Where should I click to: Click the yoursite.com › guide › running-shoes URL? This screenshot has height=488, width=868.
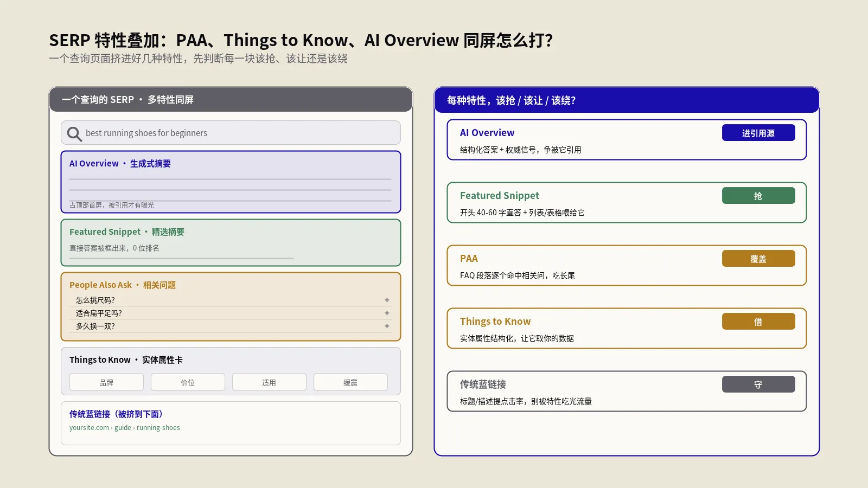pyautogui.click(x=124, y=428)
